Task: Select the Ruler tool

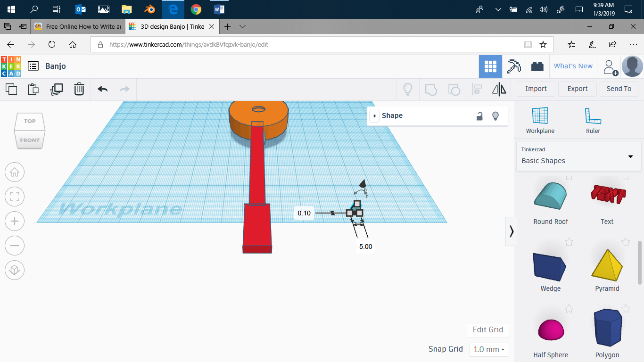Action: tap(593, 121)
